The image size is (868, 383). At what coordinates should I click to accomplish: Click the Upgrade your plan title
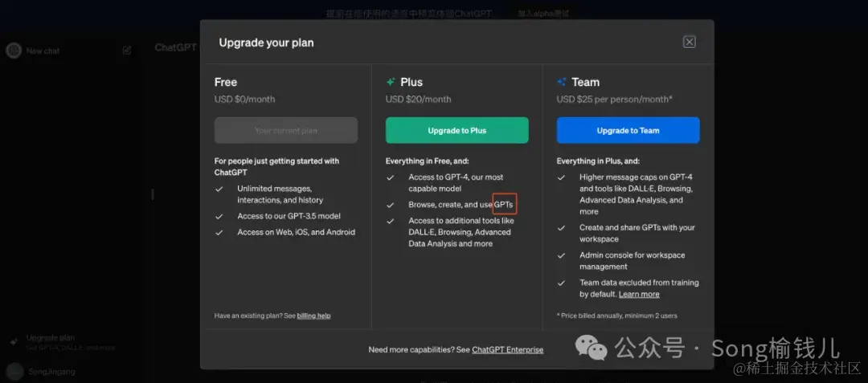point(266,43)
